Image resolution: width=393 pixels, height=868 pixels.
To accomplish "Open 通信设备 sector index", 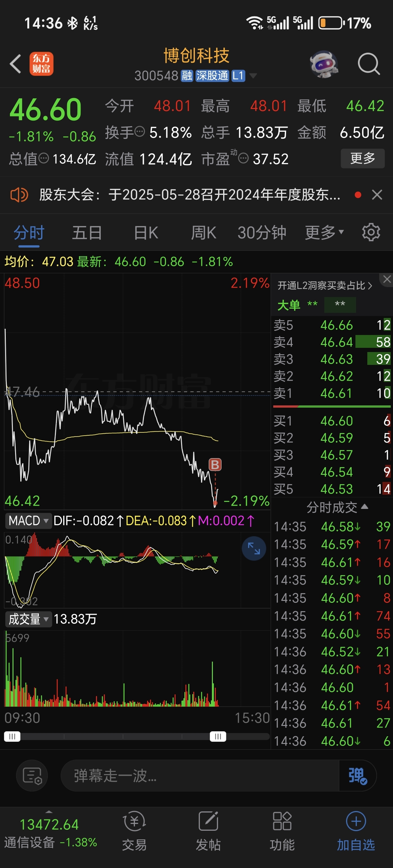I will tap(50, 833).
